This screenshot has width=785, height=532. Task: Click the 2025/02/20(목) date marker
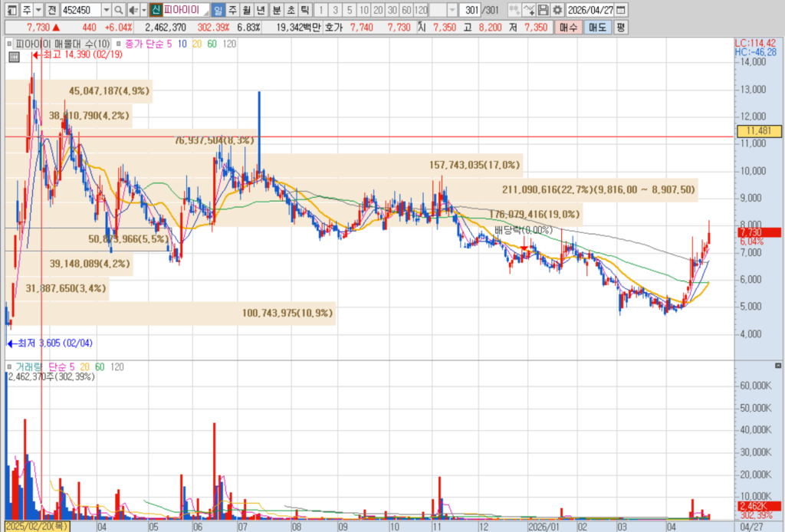[38, 527]
